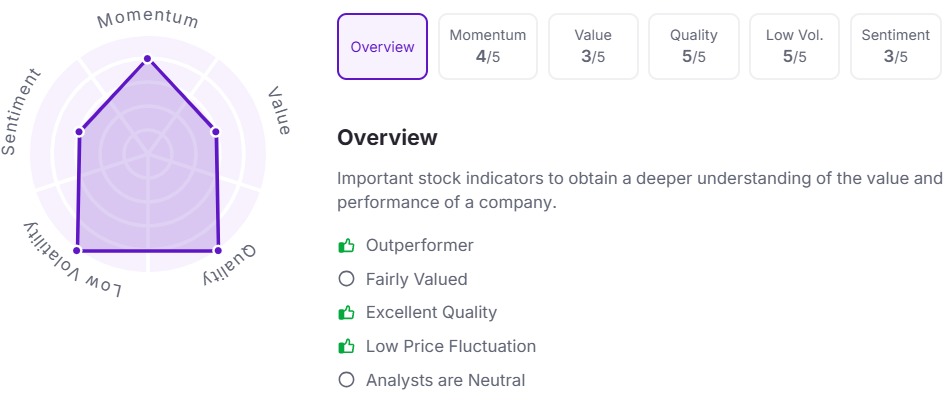The height and width of the screenshot is (406, 947).
Task: Click the neutral circle icon beside Analysts are Neutral
Action: [346, 380]
